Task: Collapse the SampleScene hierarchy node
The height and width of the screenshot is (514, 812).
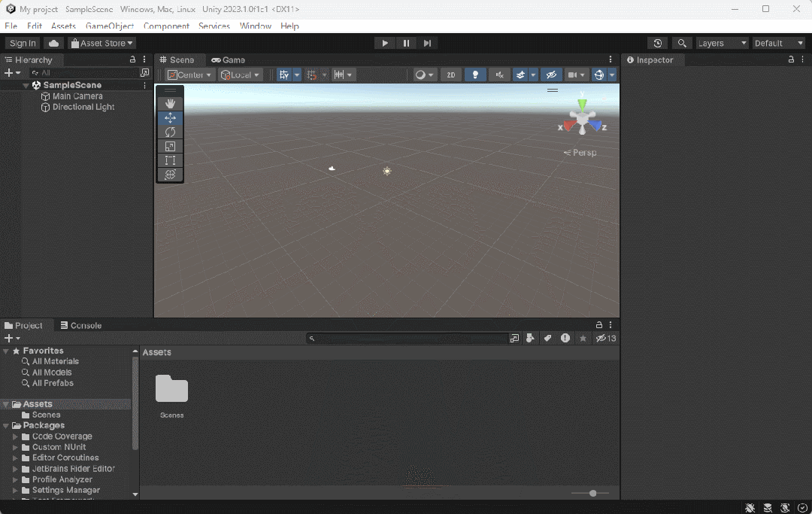Action: pyautogui.click(x=26, y=85)
